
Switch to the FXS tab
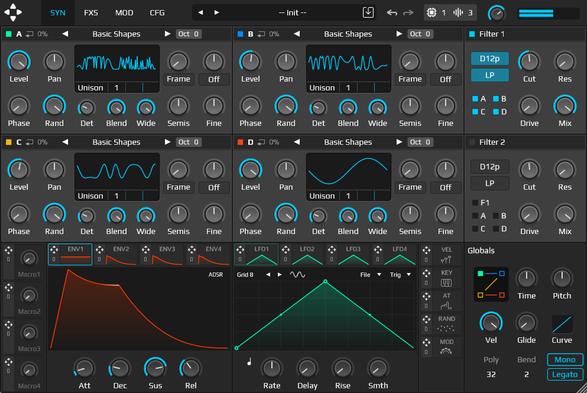tap(91, 13)
